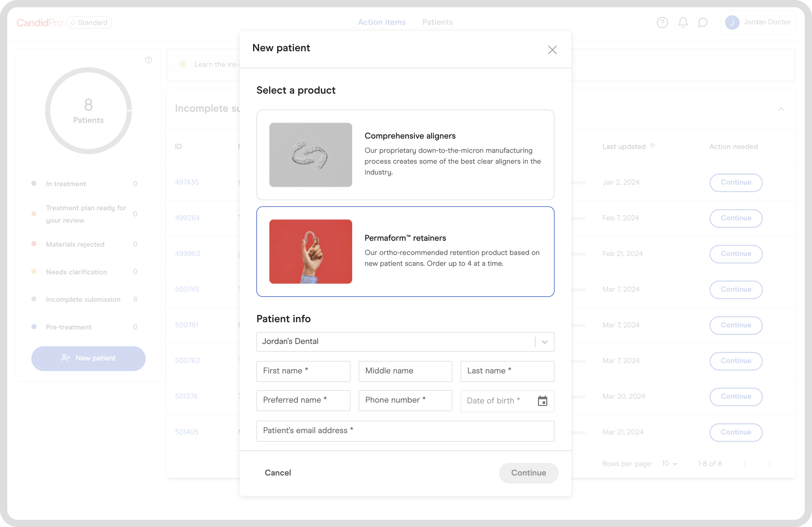
Task: Click the Cancel button in the modal
Action: pos(278,473)
